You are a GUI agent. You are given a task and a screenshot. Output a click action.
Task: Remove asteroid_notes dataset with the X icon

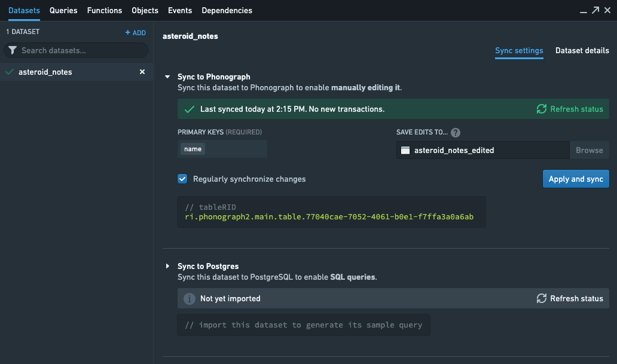click(x=142, y=72)
